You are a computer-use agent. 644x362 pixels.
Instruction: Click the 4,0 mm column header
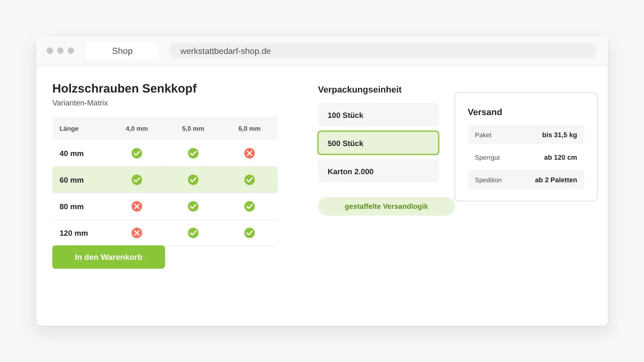(x=137, y=129)
